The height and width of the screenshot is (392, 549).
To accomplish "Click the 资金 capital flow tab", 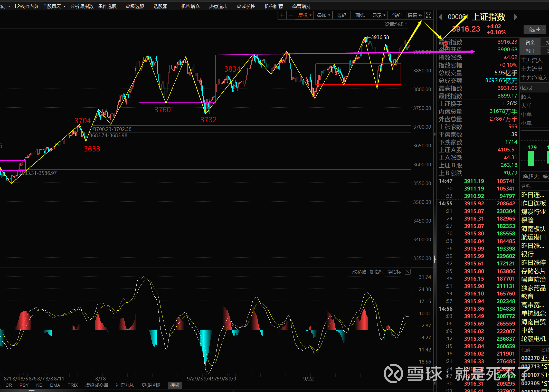I will tap(530, 42).
